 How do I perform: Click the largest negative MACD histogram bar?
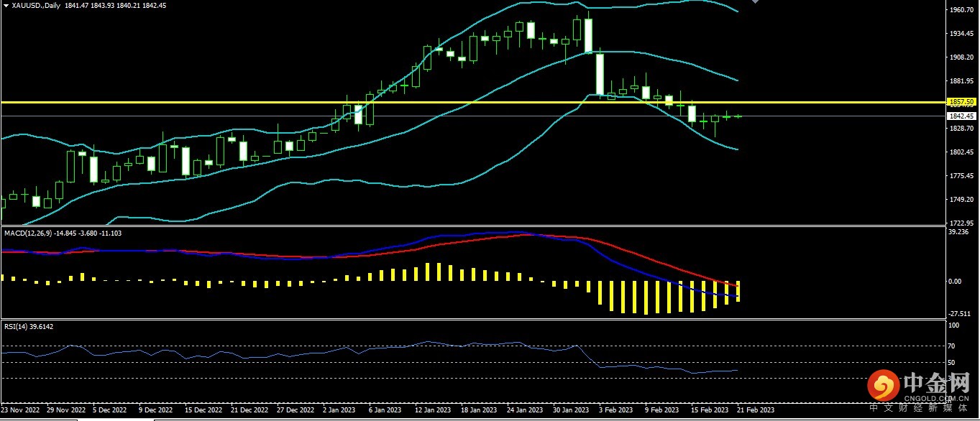646,297
